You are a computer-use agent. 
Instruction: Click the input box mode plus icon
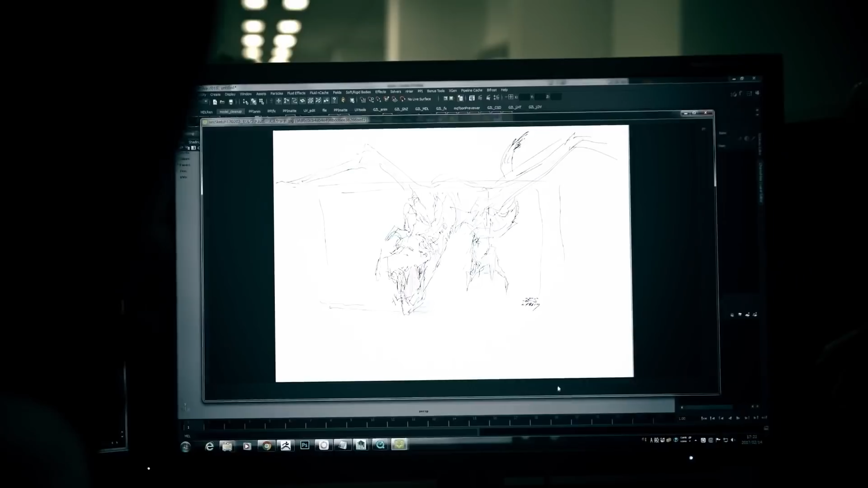[x=511, y=97]
